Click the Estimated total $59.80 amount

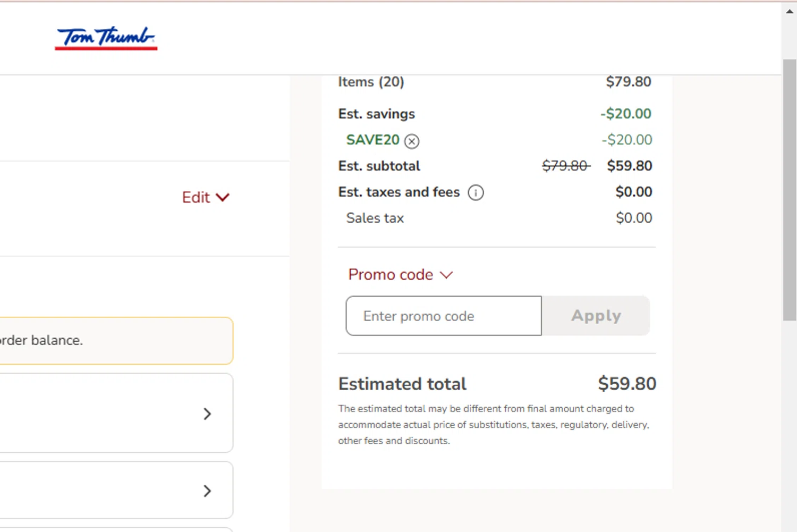[x=627, y=384]
